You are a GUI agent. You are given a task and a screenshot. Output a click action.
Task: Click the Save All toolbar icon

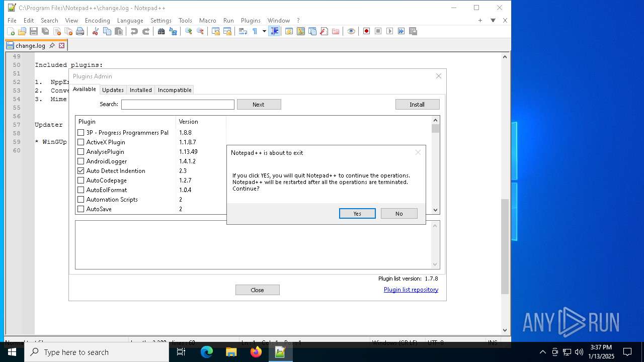pyautogui.click(x=45, y=31)
